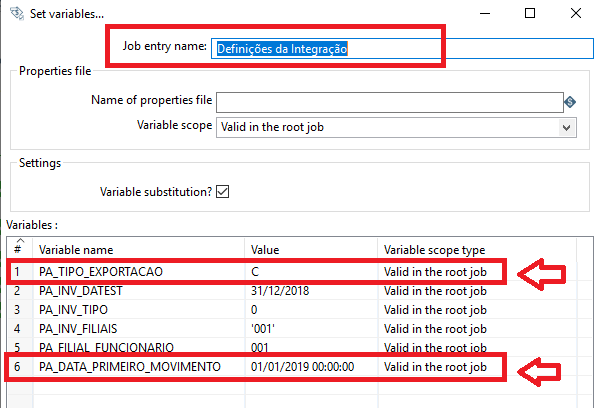597x408 pixels.
Task: Click scope type cell of PA_INV_TIPO row
Action: click(x=477, y=310)
